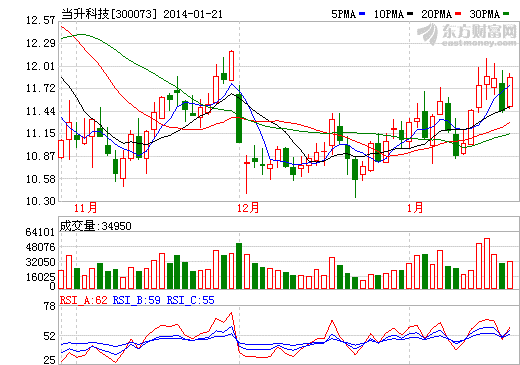520x365 pixels.
Task: Click the 10.30 price axis label
Action: [x=40, y=201]
